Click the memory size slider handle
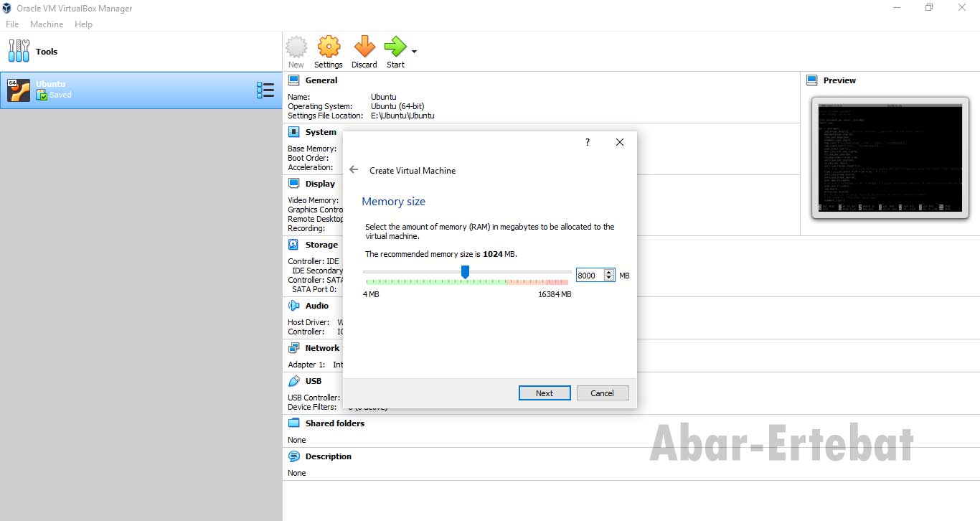The width and height of the screenshot is (980, 521). 465,271
